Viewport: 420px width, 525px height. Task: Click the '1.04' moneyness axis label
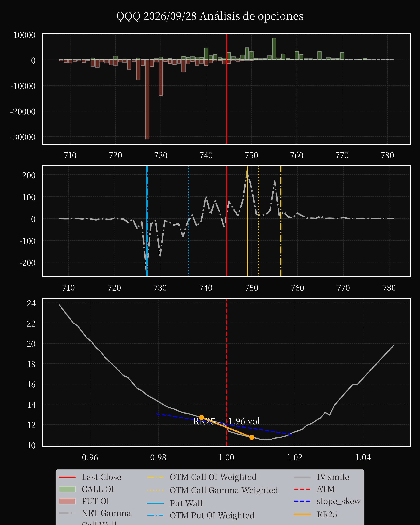(363, 457)
